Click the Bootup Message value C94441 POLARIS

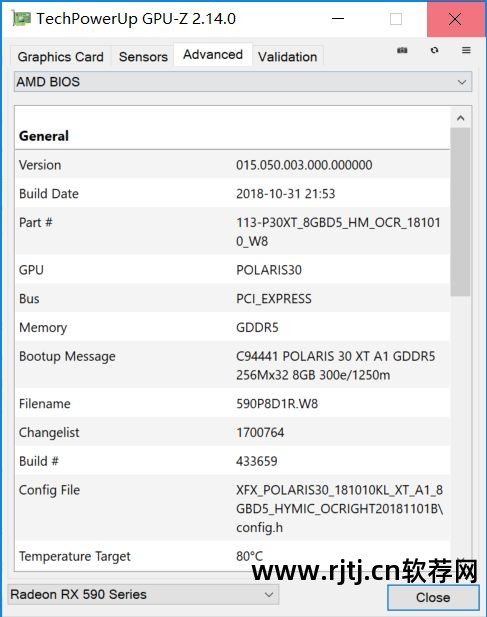(336, 366)
